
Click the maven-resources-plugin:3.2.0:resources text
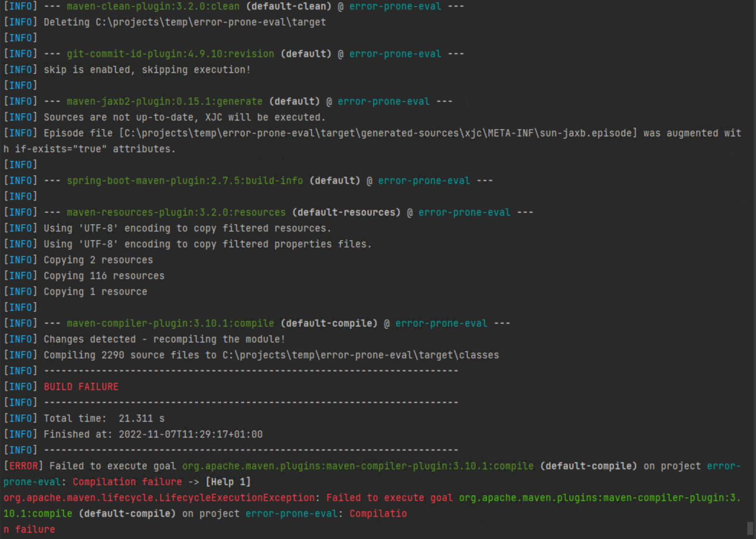[176, 212]
